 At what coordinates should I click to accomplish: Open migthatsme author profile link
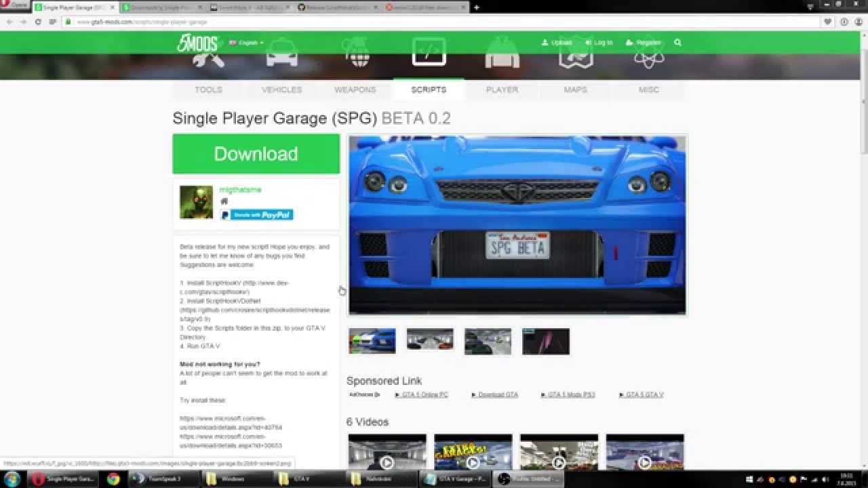pos(240,190)
